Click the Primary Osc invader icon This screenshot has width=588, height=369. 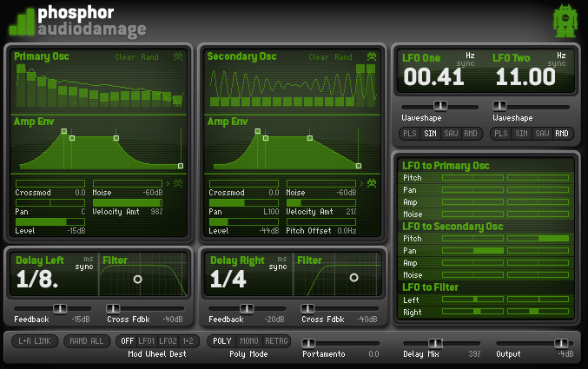[x=178, y=56]
